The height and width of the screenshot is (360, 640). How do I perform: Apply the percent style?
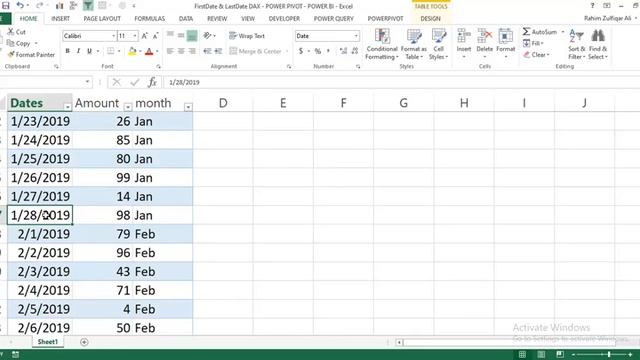pyautogui.click(x=318, y=51)
